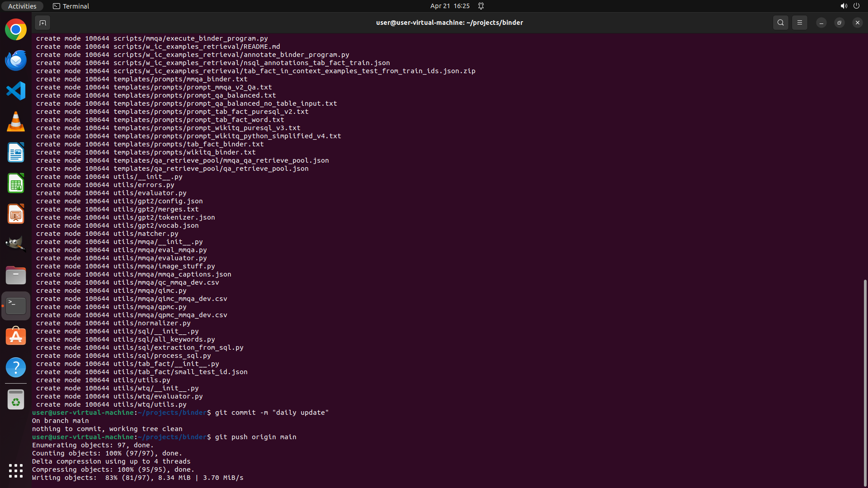Open a new terminal tab
The width and height of the screenshot is (868, 488).
point(42,23)
